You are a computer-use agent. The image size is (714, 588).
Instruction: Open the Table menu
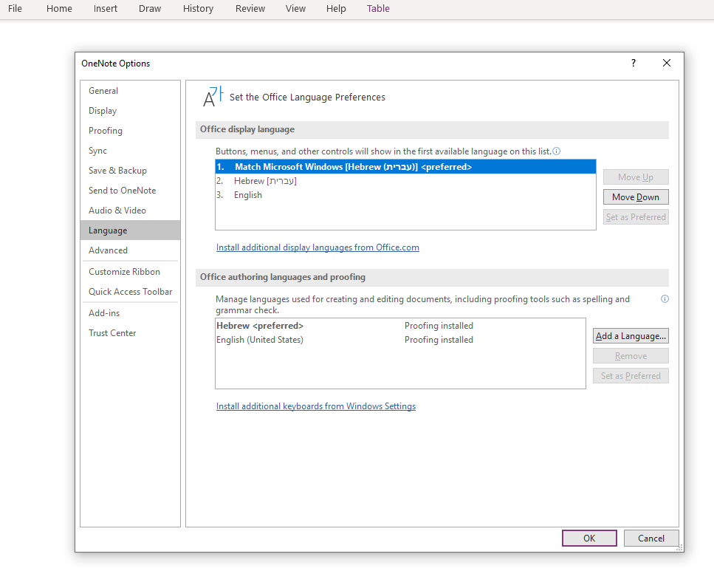(378, 8)
